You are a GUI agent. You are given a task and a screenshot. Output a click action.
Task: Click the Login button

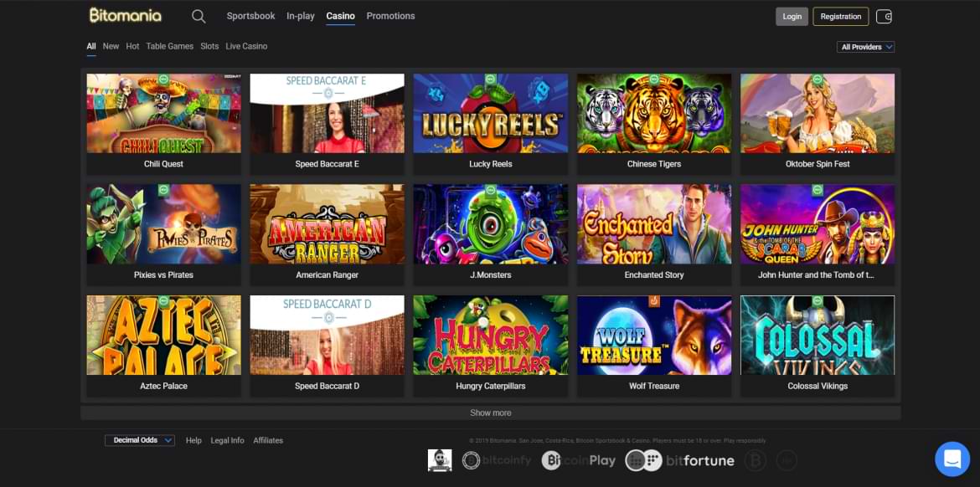(x=792, y=17)
